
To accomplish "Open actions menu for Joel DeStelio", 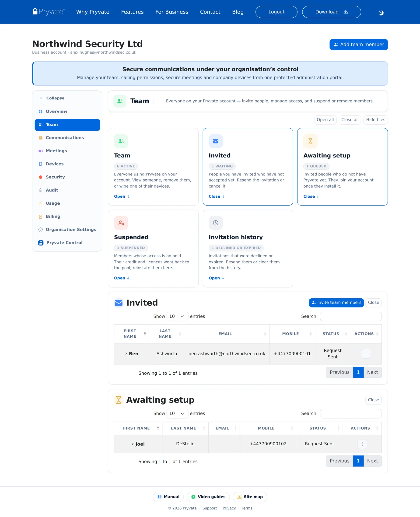I will (x=362, y=444).
